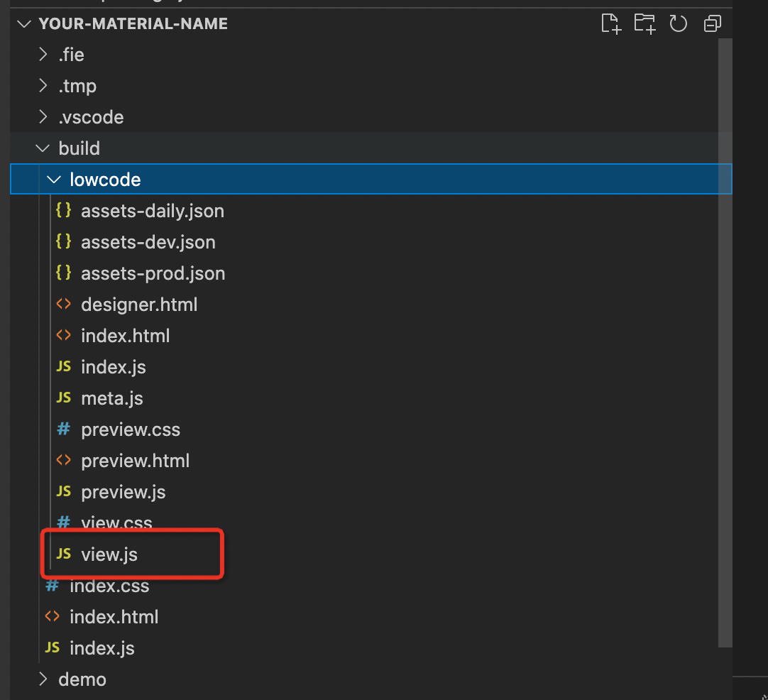Open the meta.js file

[112, 398]
